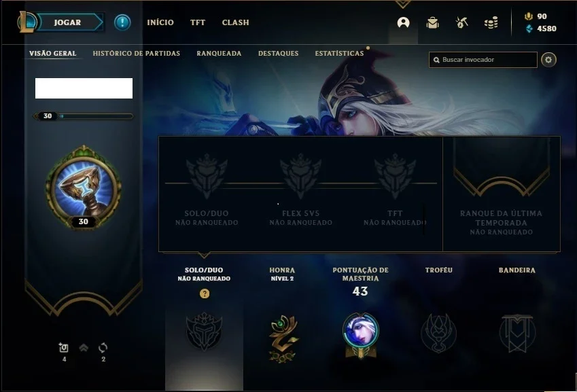This screenshot has height=392, width=577.
Task: Click the Honra level 2 emblem
Action: (282, 339)
